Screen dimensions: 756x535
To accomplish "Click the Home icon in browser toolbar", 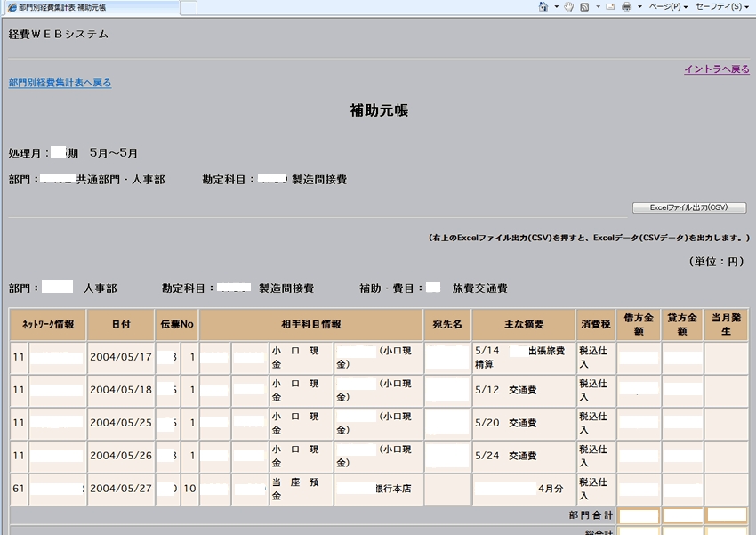I will click(543, 7).
